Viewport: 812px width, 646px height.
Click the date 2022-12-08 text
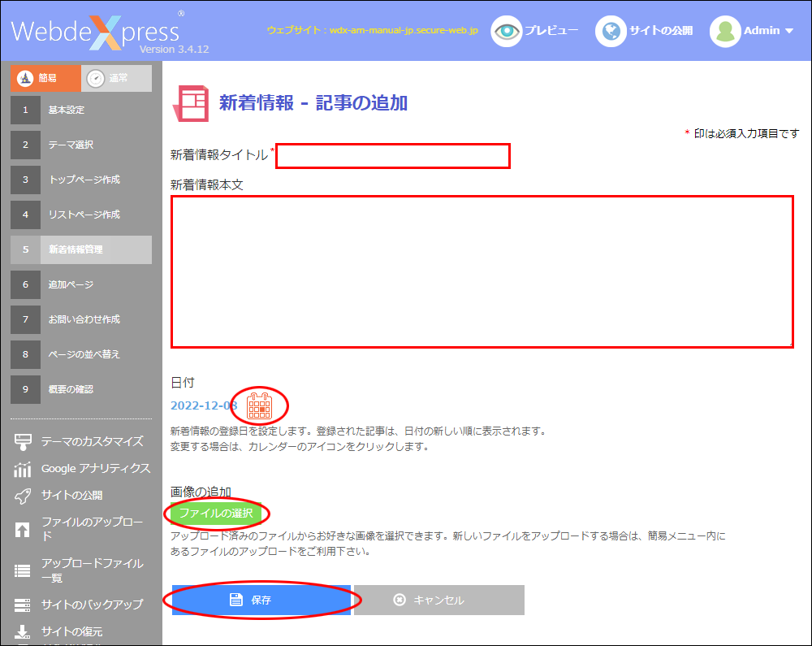click(x=204, y=405)
